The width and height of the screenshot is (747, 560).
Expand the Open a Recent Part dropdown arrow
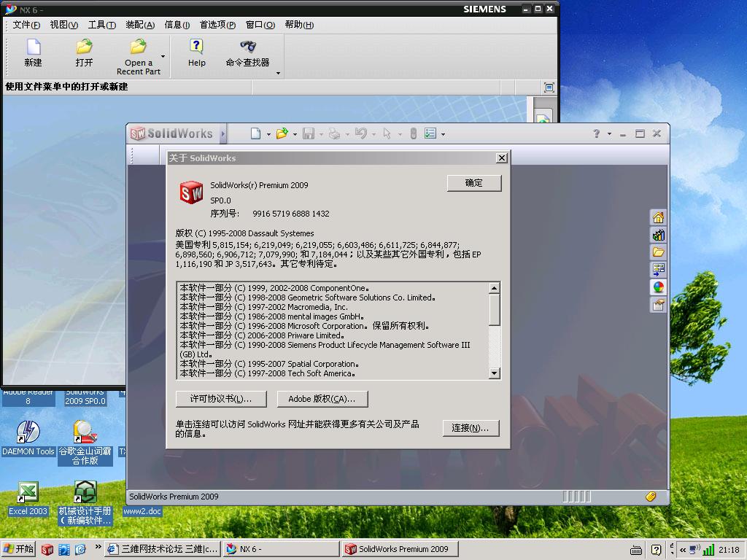tap(163, 57)
